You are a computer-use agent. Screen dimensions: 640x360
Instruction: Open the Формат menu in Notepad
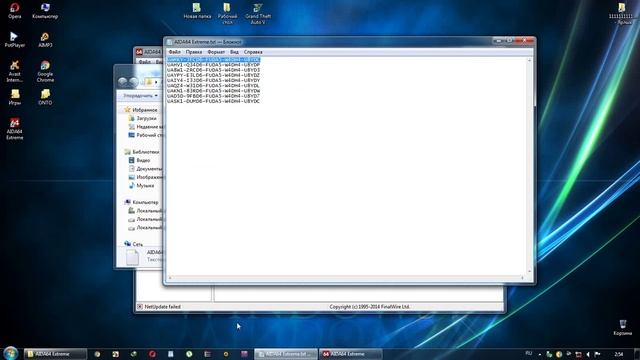pos(216,52)
